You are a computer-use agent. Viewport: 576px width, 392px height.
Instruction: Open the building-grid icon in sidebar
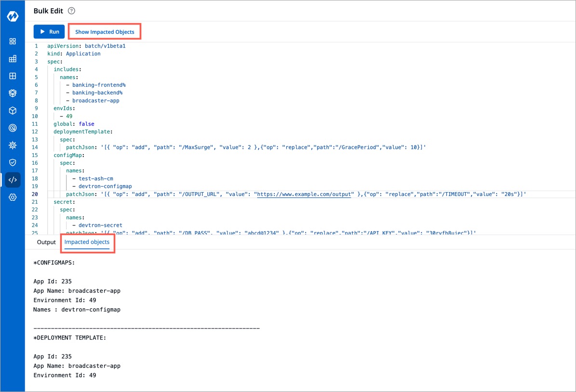pyautogui.click(x=13, y=59)
